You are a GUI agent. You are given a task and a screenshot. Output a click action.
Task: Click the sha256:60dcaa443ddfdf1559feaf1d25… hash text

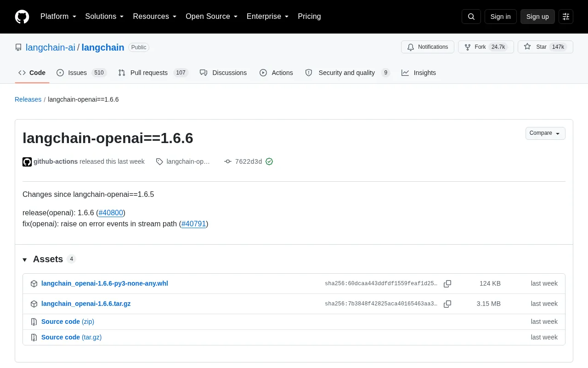point(381,284)
